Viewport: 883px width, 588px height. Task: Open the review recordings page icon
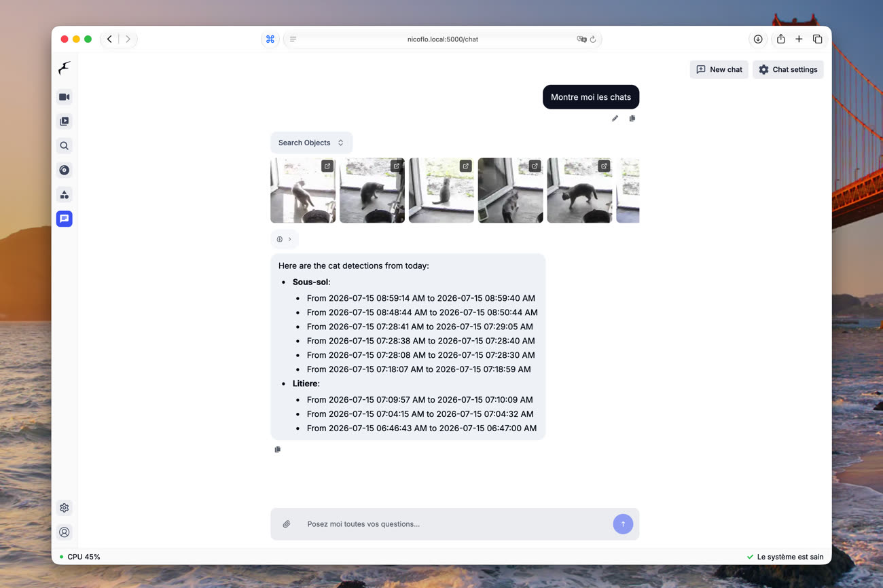pyautogui.click(x=65, y=122)
